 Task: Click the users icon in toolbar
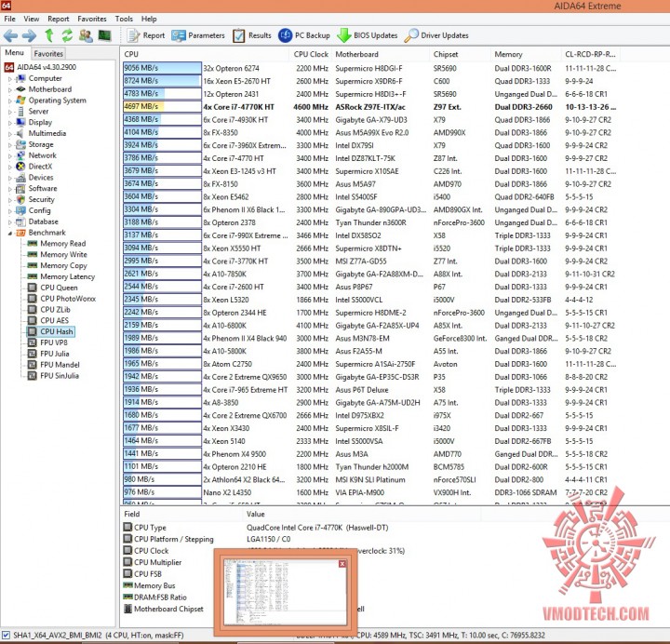(86, 35)
